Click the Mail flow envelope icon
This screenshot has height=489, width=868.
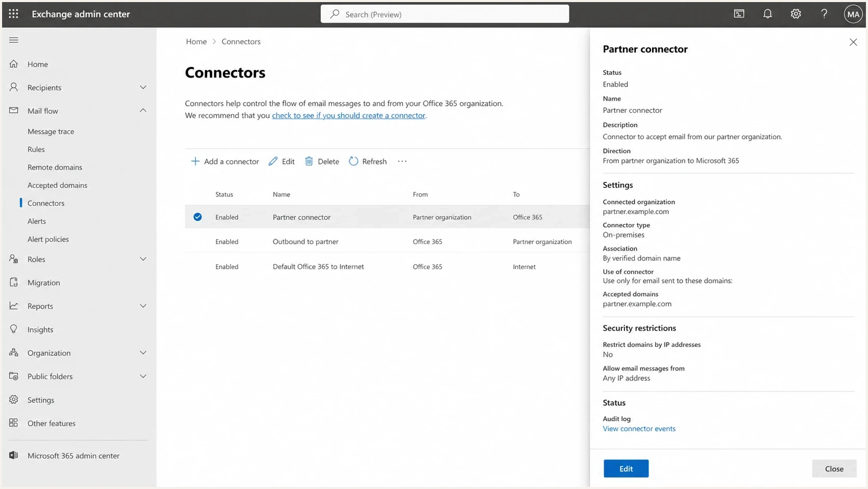tap(14, 111)
